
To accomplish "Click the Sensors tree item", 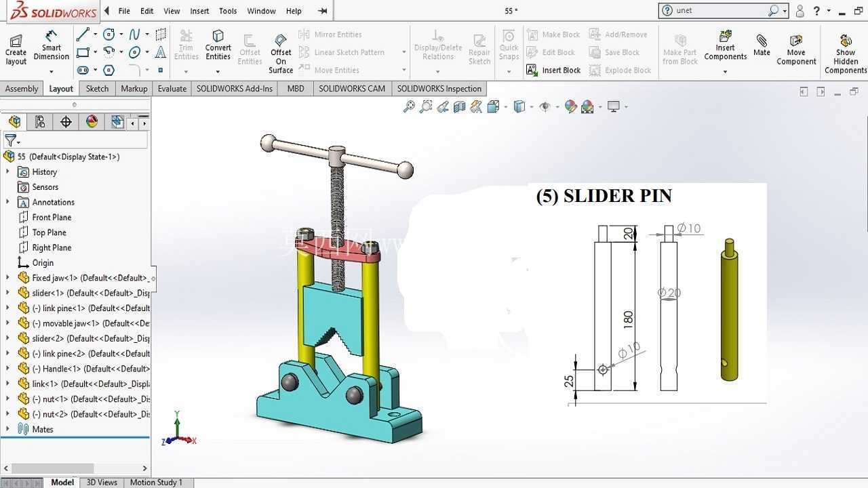I will (45, 187).
